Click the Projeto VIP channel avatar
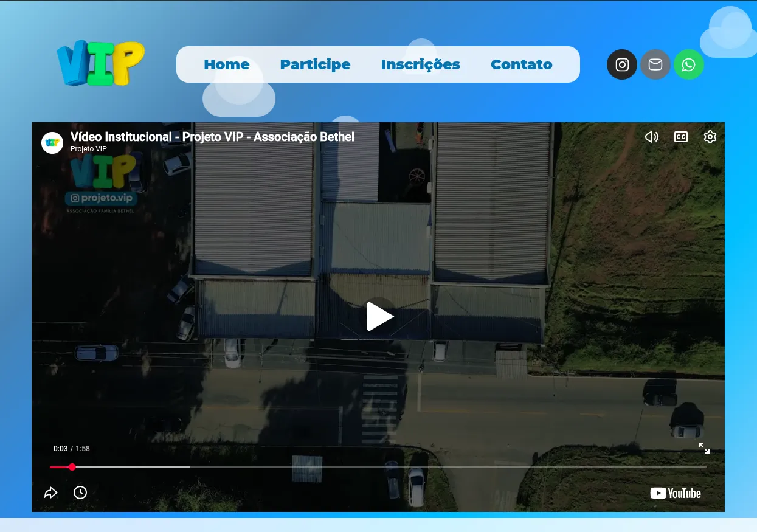The height and width of the screenshot is (532, 757). [x=52, y=142]
